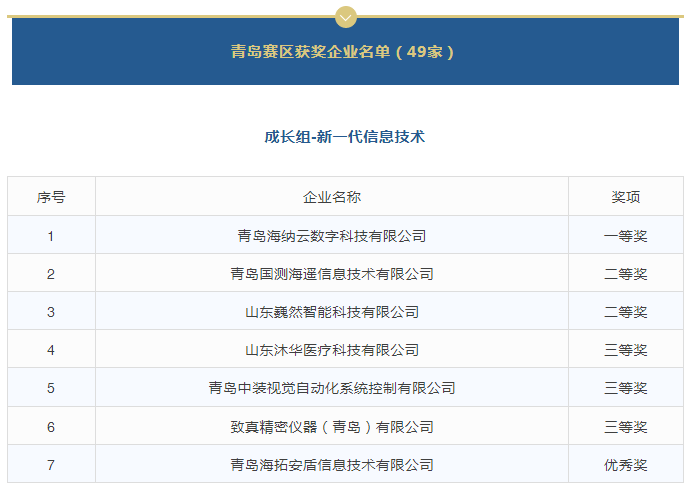The width and height of the screenshot is (691, 489).
Task: Click the 奖项 column header
Action: pos(626,196)
